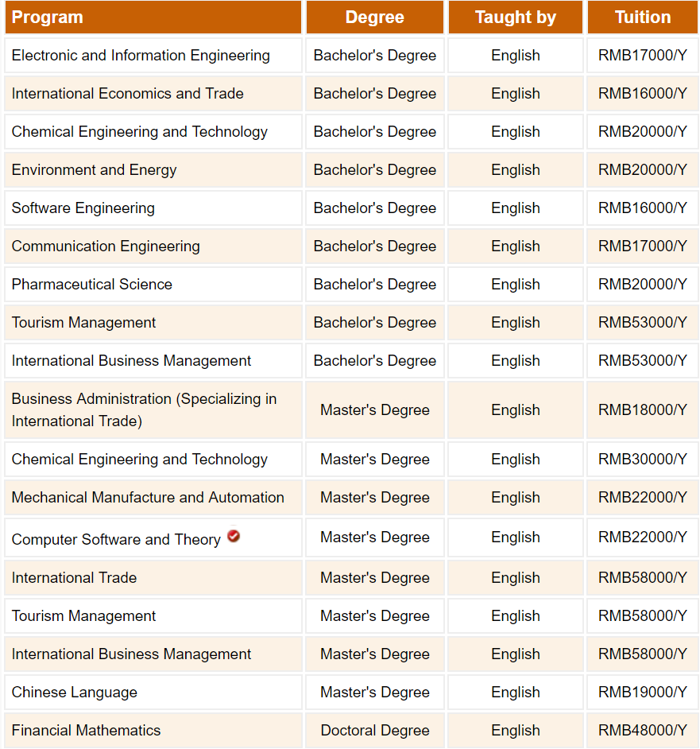
Task: Click the Tuition column header
Action: (x=642, y=17)
